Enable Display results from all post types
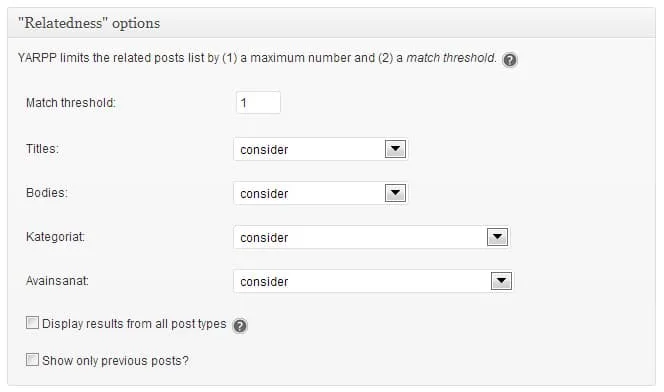 [32, 323]
